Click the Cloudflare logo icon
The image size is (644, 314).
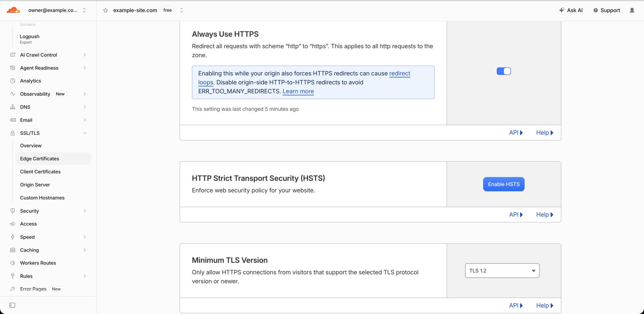point(13,10)
